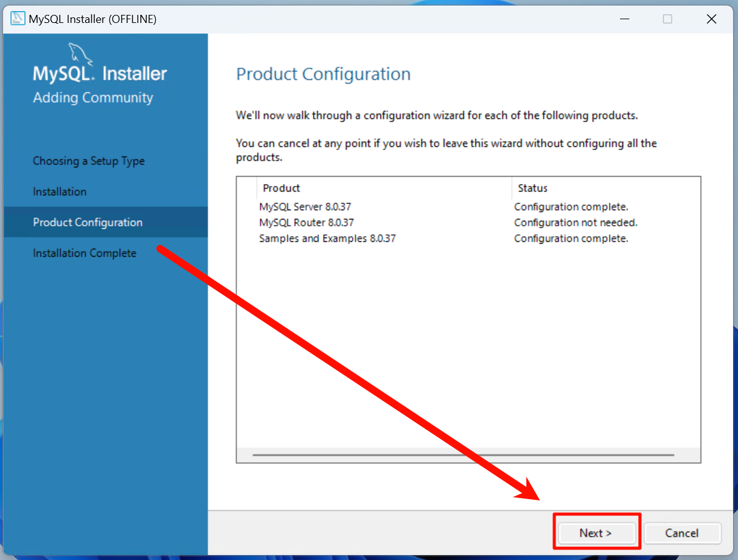
Task: Click the Product Configuration page heading
Action: pos(323,74)
